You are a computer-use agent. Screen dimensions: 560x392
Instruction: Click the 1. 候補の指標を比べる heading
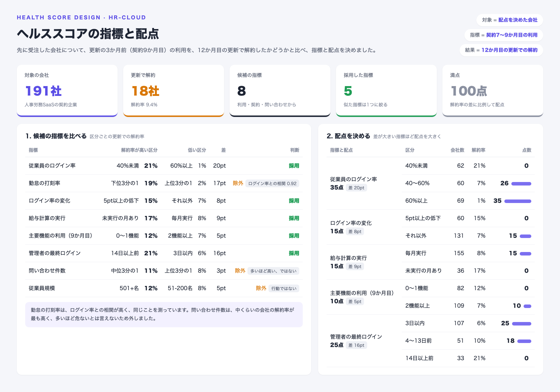pos(56,136)
